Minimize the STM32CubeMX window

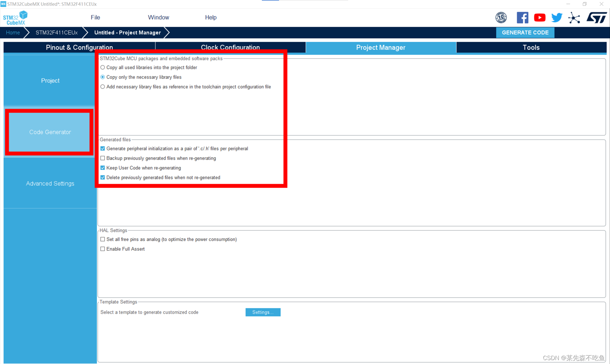(568, 4)
